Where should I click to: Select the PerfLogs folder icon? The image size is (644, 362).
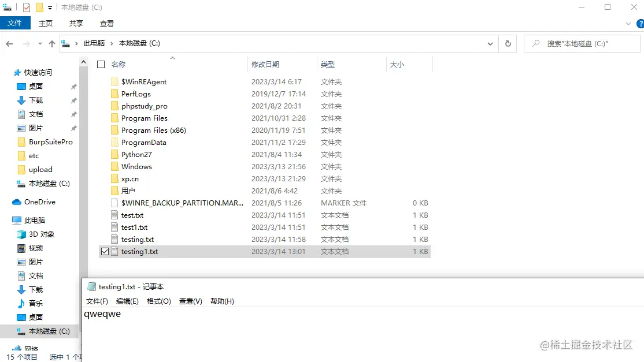point(114,94)
